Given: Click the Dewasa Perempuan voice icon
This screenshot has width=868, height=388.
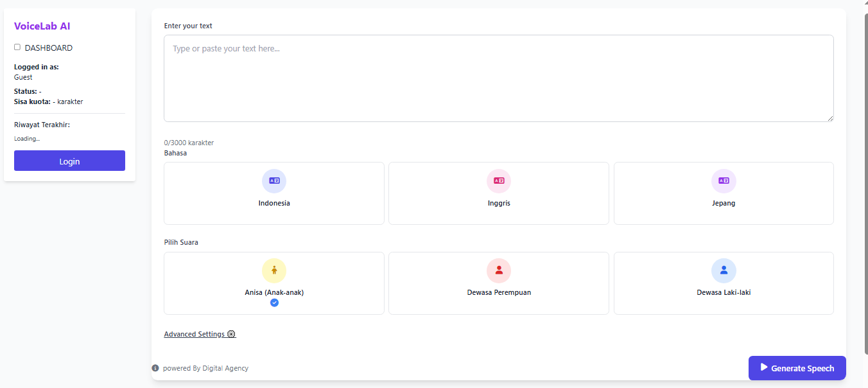Looking at the screenshot, I should pyautogui.click(x=499, y=270).
